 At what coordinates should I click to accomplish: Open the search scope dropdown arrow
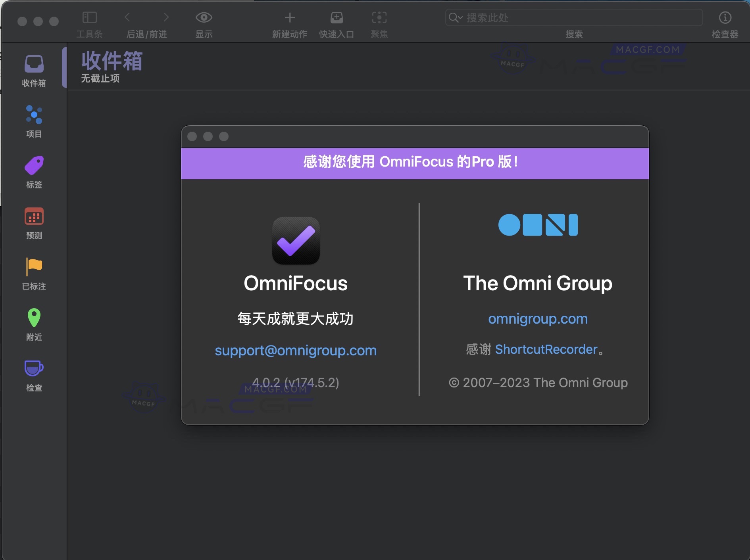click(x=460, y=18)
